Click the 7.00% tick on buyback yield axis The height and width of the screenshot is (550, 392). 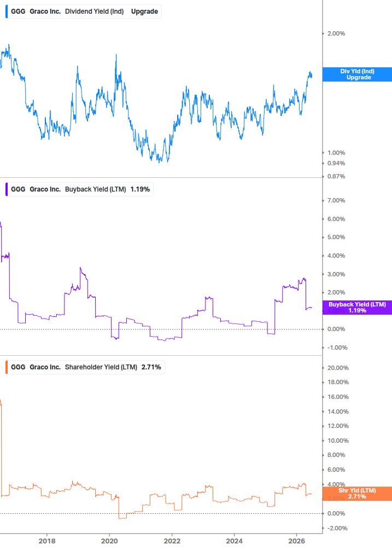coord(336,201)
